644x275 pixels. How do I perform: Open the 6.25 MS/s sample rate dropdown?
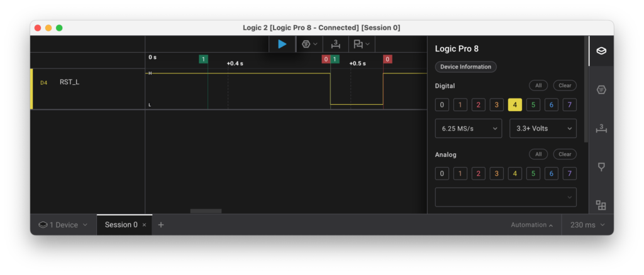pyautogui.click(x=468, y=128)
